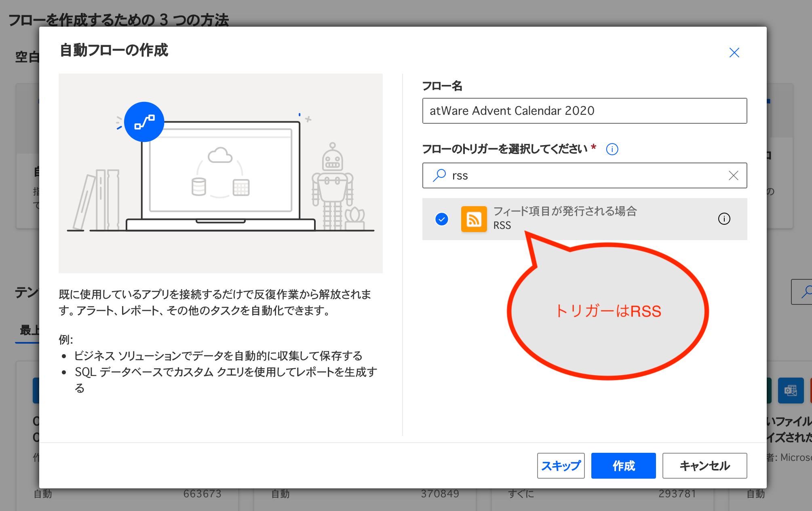Select the RSS connector icon
812x511 pixels.
pyautogui.click(x=474, y=219)
